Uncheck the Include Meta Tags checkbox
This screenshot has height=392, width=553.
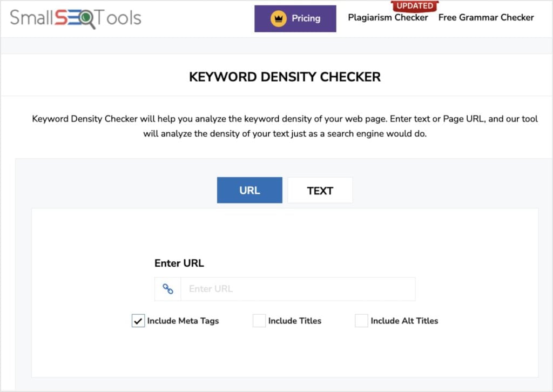138,321
